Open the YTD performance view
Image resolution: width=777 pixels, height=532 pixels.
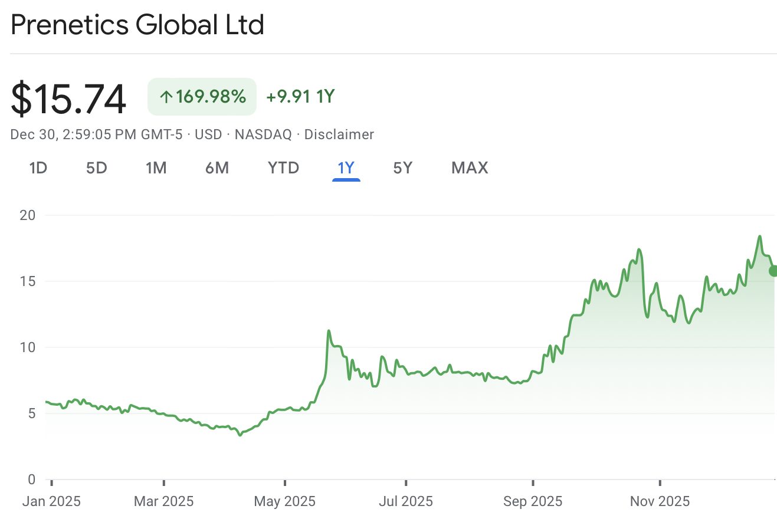pos(283,168)
